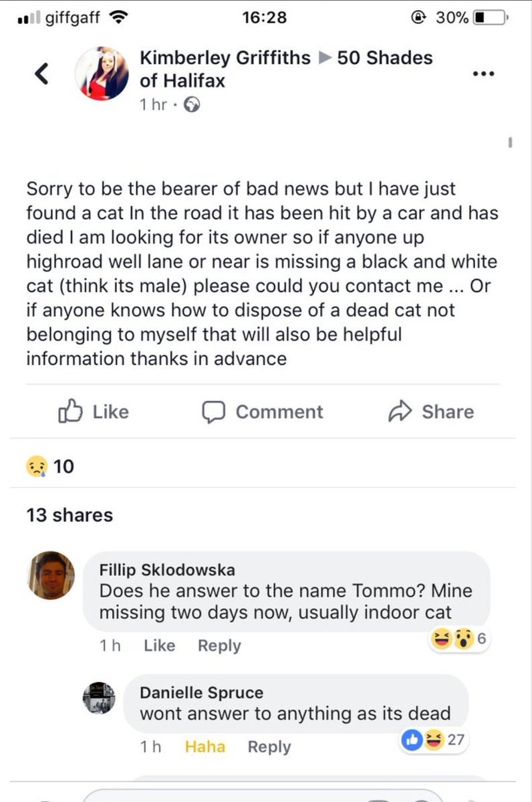Toggle the Haha reaction on Danielle's reply

point(205,747)
